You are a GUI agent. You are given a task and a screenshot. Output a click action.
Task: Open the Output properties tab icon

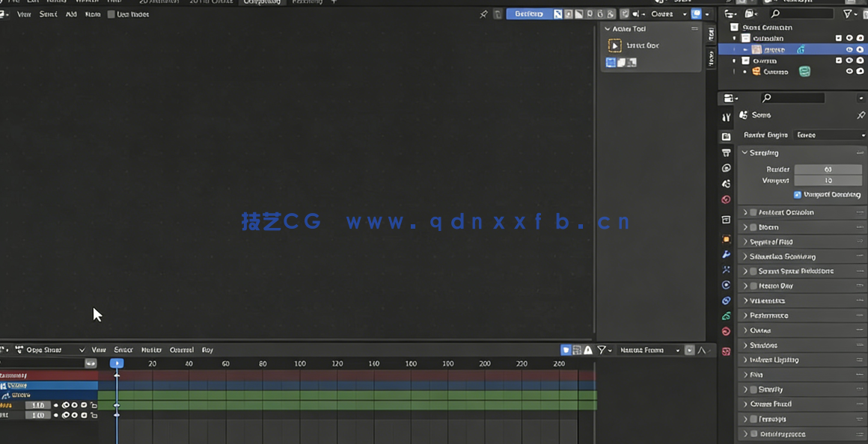[x=726, y=152]
